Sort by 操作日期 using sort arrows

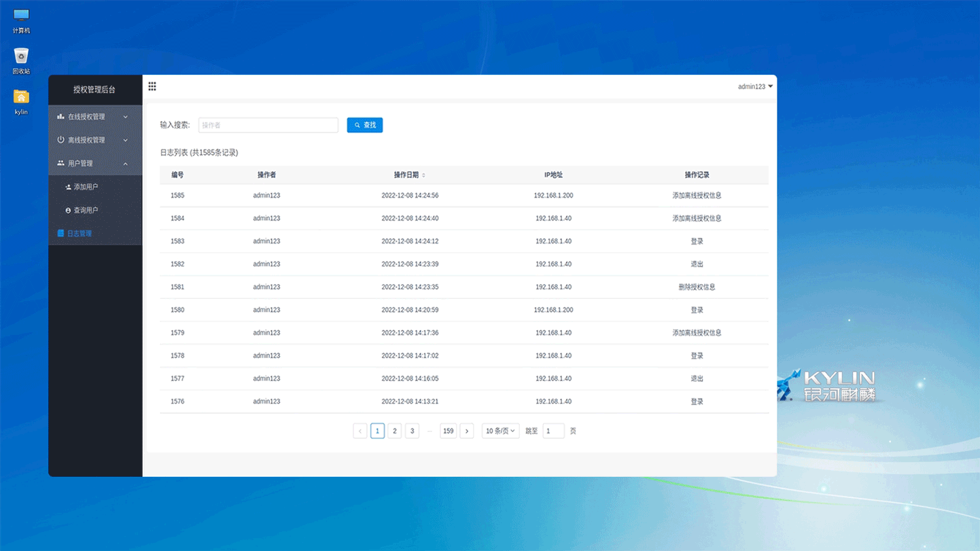tap(423, 175)
